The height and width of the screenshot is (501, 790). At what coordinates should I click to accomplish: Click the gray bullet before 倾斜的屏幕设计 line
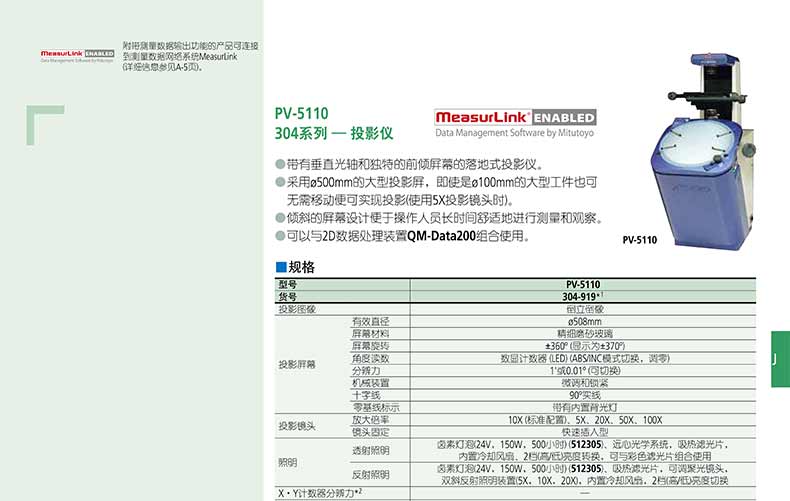pyautogui.click(x=280, y=218)
